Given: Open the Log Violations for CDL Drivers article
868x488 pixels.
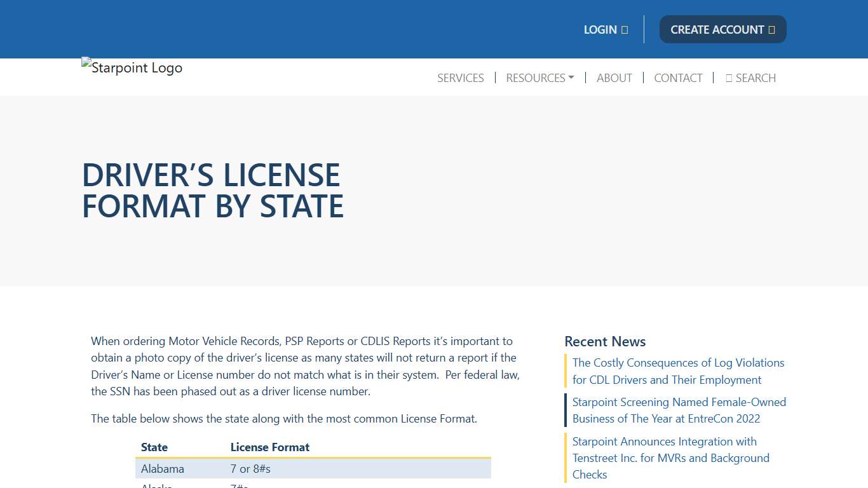Looking at the screenshot, I should coord(678,371).
